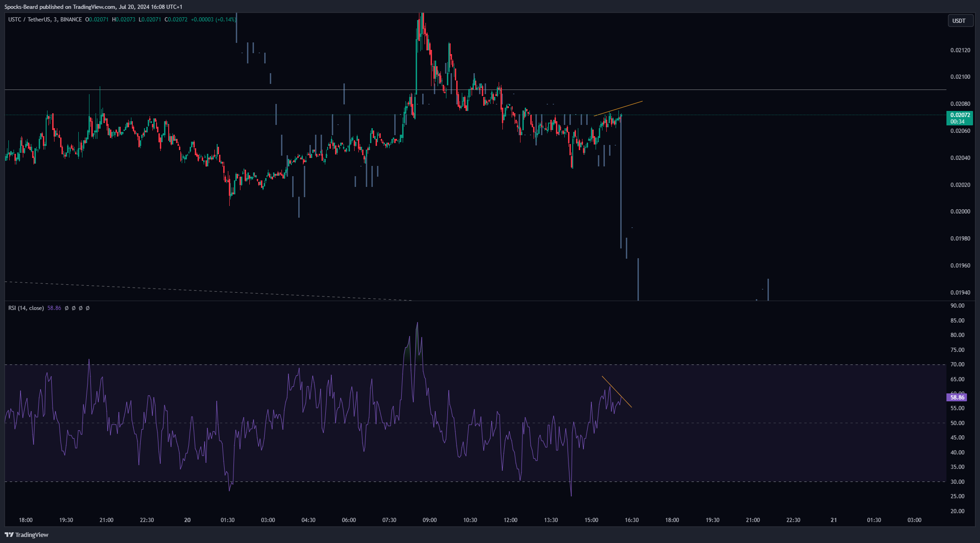Click the 16:30 time axis label

(631, 520)
